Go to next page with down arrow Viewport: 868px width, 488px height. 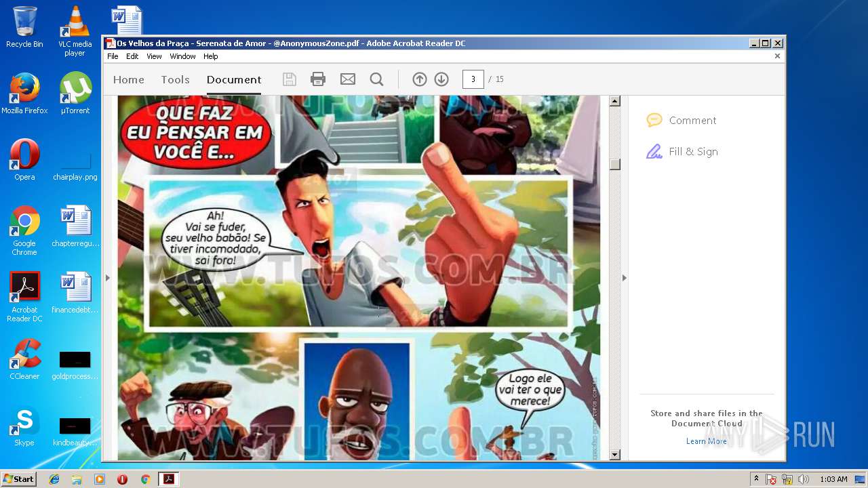click(441, 79)
